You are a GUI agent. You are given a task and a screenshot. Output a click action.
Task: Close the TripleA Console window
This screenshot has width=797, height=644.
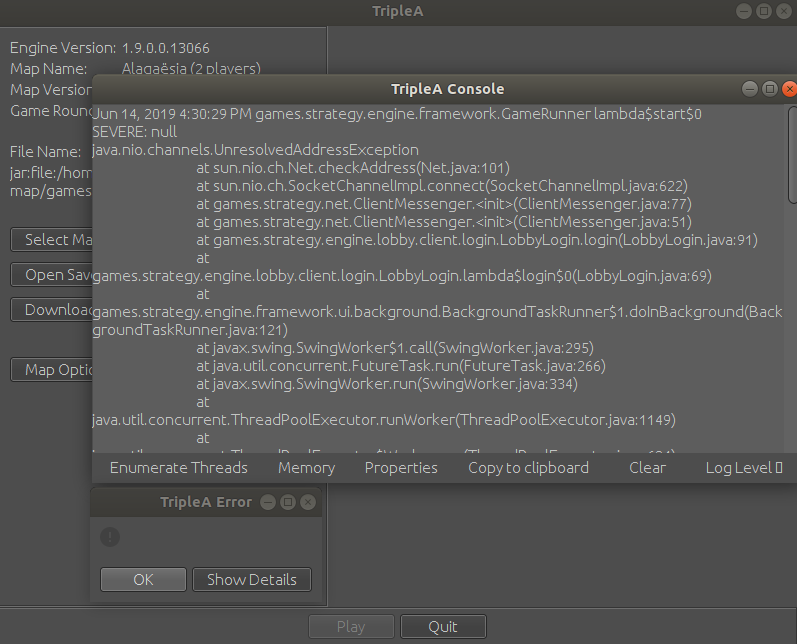tap(789, 89)
